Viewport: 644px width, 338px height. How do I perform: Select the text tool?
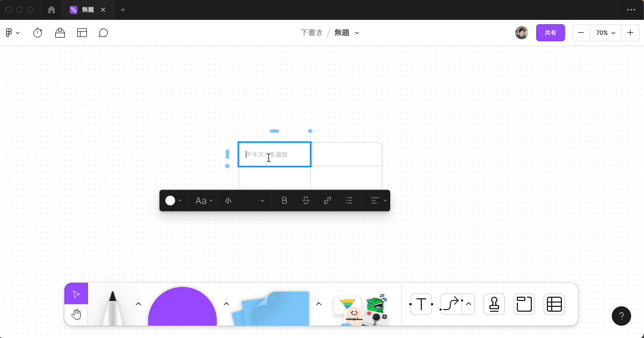click(421, 304)
